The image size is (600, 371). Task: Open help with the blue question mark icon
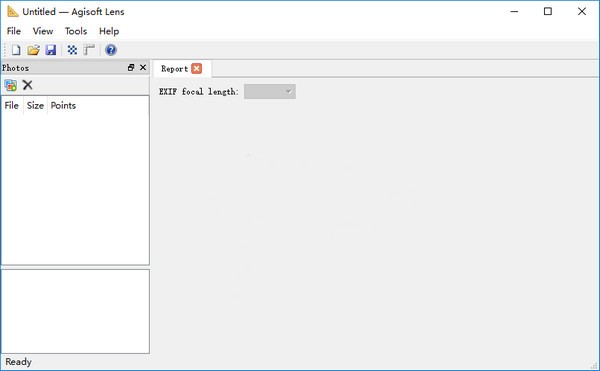tap(111, 50)
